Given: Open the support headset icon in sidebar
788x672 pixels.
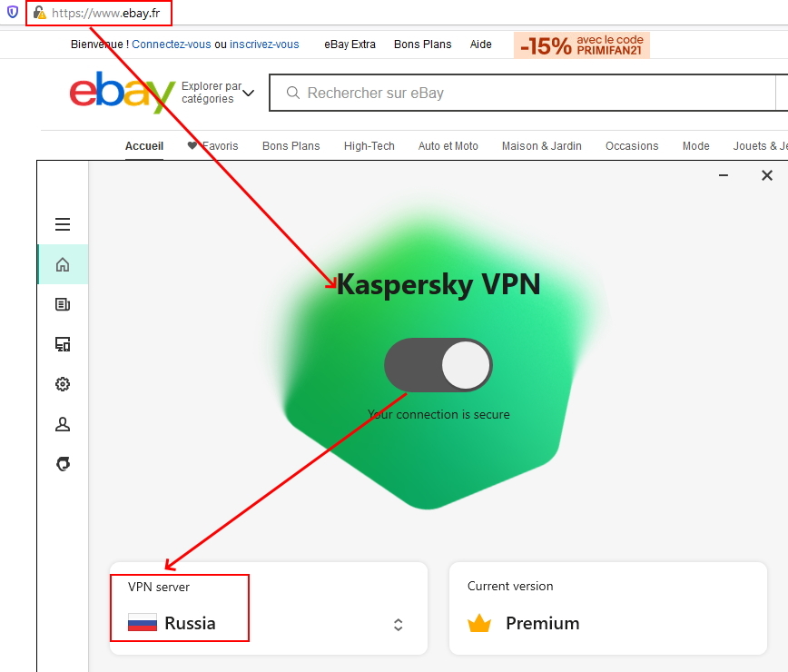Looking at the screenshot, I should coord(63,464).
